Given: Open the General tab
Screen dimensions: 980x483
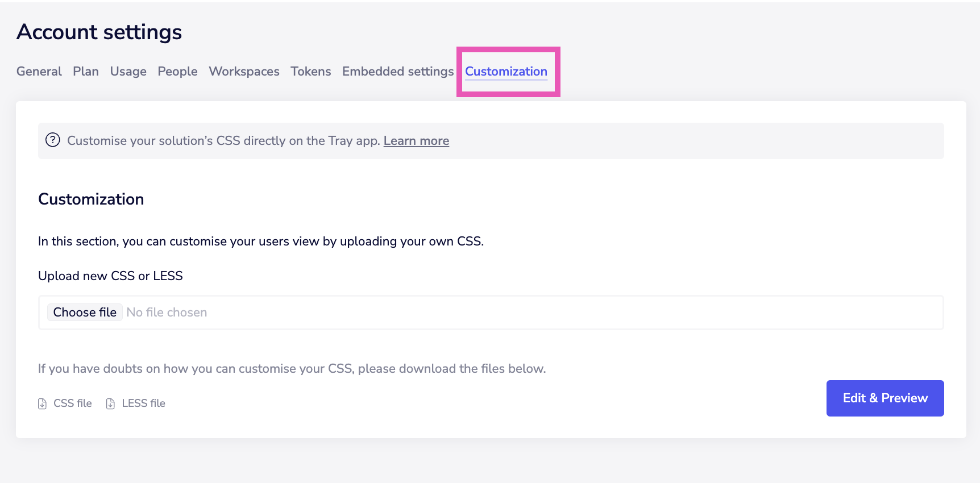Looking at the screenshot, I should pyautogui.click(x=39, y=72).
